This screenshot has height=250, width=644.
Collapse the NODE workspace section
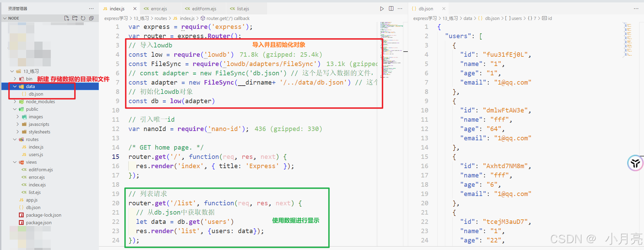coord(4,18)
